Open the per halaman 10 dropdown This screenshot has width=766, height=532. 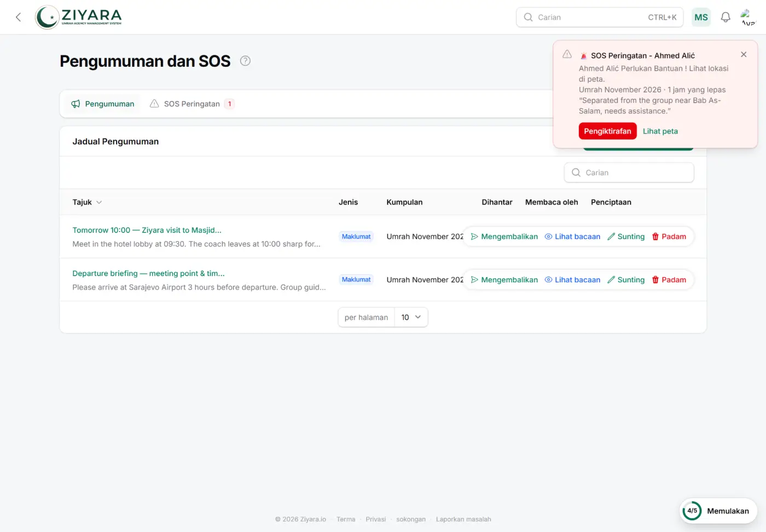(x=411, y=317)
